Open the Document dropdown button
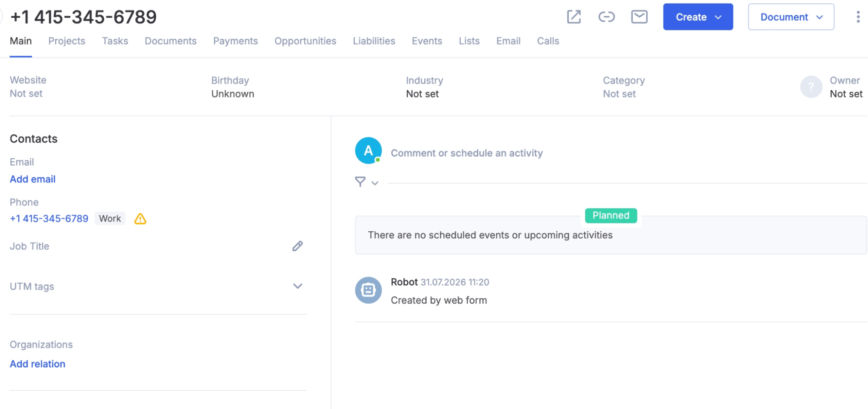 [x=791, y=17]
